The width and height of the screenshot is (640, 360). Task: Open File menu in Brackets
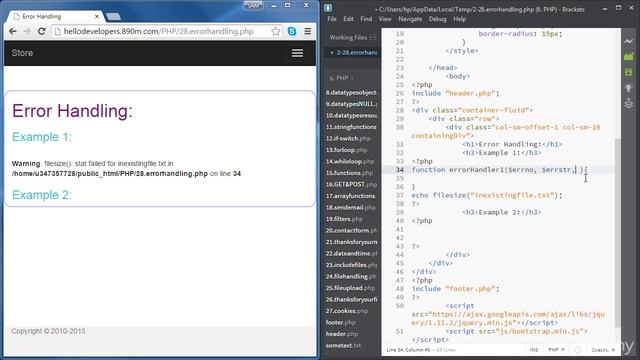coord(332,19)
